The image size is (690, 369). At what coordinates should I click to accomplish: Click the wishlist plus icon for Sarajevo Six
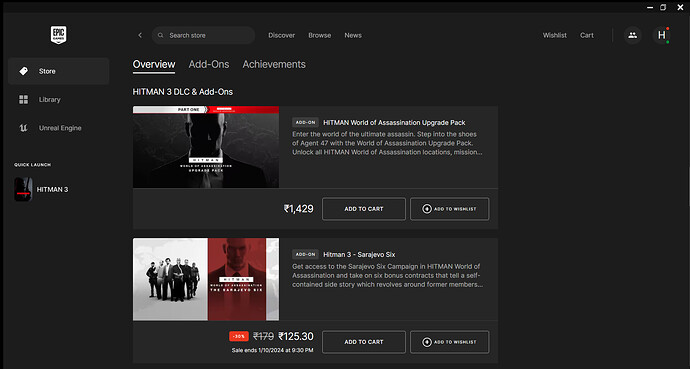pyautogui.click(x=426, y=342)
